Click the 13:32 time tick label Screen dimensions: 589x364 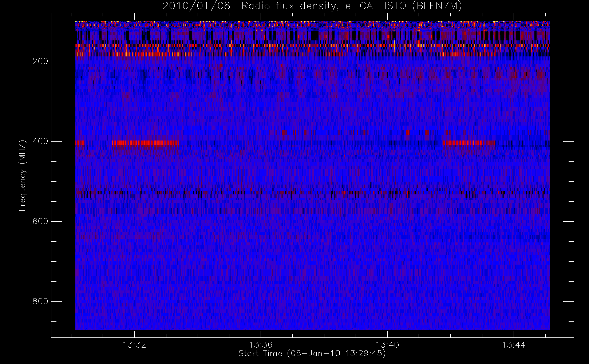tap(134, 345)
